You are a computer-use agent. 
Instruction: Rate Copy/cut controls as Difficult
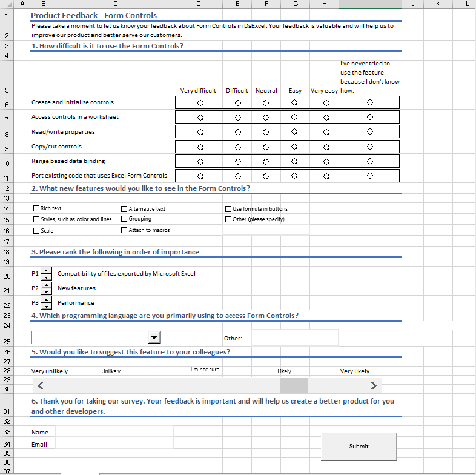click(x=238, y=147)
